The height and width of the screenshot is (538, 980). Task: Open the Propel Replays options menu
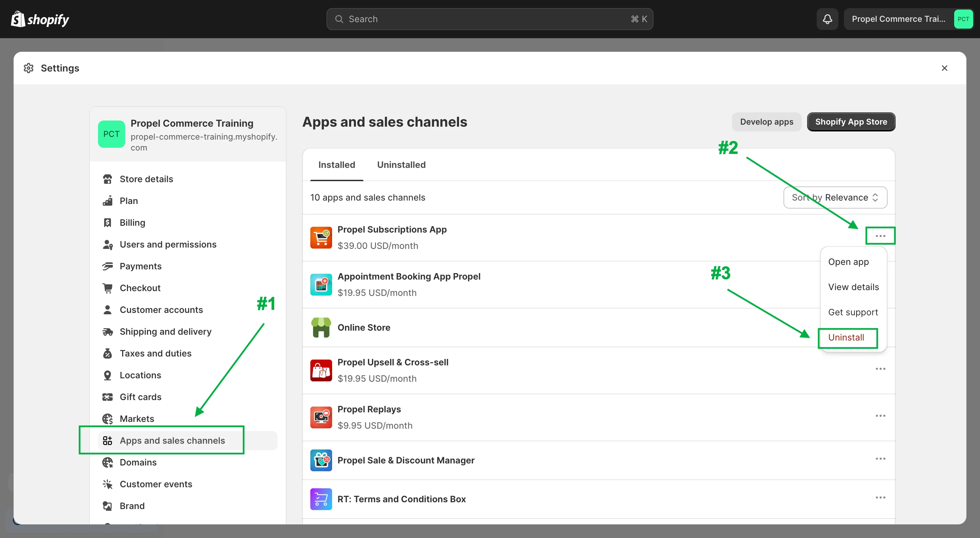[880, 416]
